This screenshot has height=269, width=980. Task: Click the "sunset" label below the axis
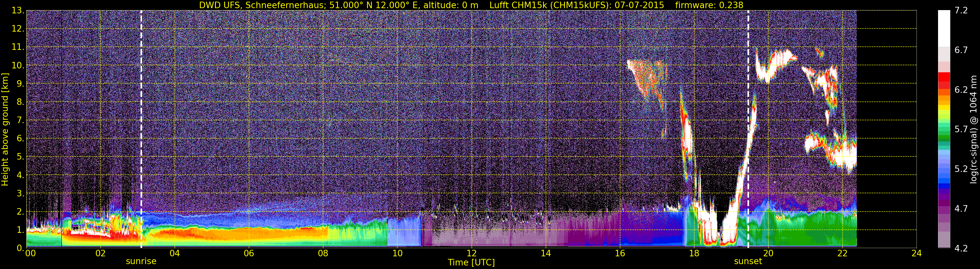tap(748, 262)
